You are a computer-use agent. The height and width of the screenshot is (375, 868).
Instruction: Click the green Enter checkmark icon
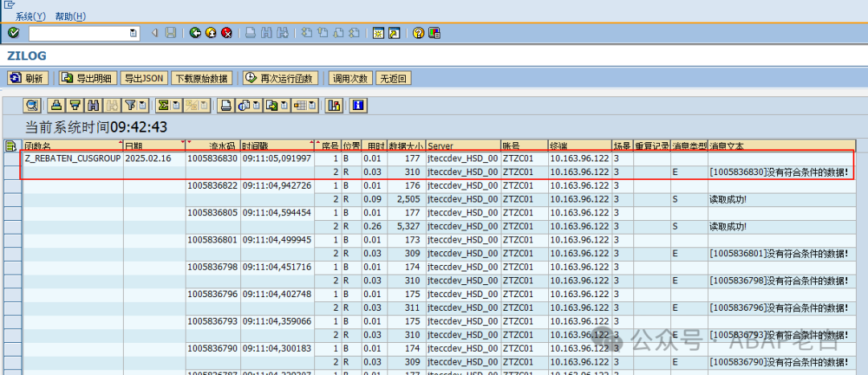(14, 33)
